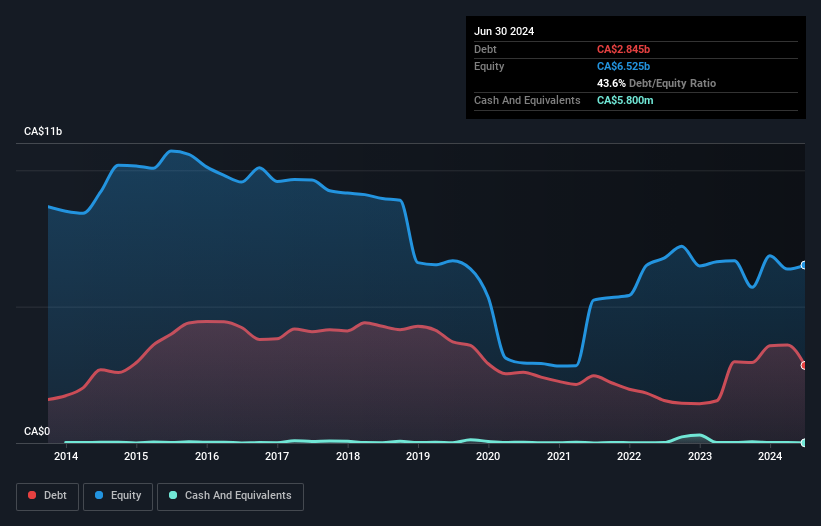Click the CA$11b axis label
The height and width of the screenshot is (526, 821).
coord(43,131)
